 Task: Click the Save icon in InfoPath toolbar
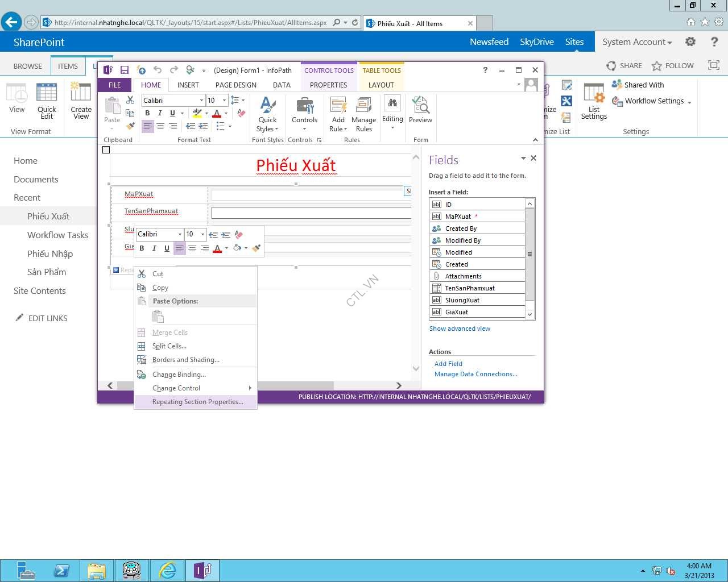pyautogui.click(x=124, y=70)
